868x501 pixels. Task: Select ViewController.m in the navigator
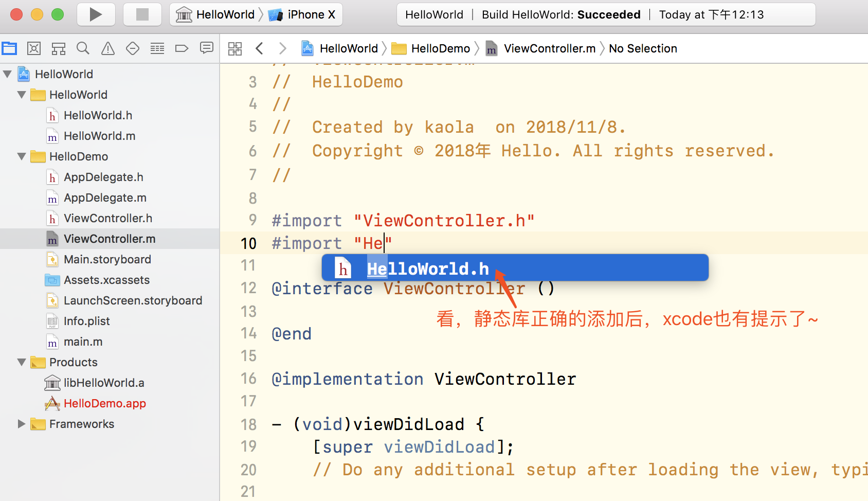click(x=110, y=239)
